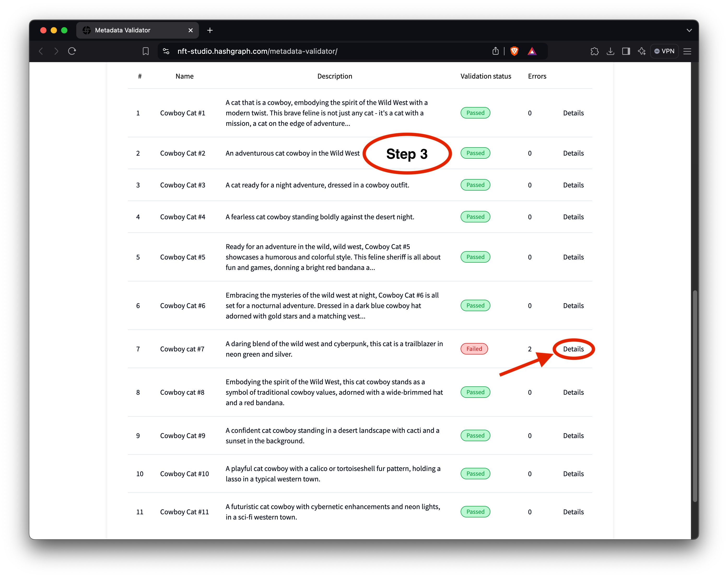Click the Brave Rewards triangle icon
The height and width of the screenshot is (578, 728).
pyautogui.click(x=532, y=51)
